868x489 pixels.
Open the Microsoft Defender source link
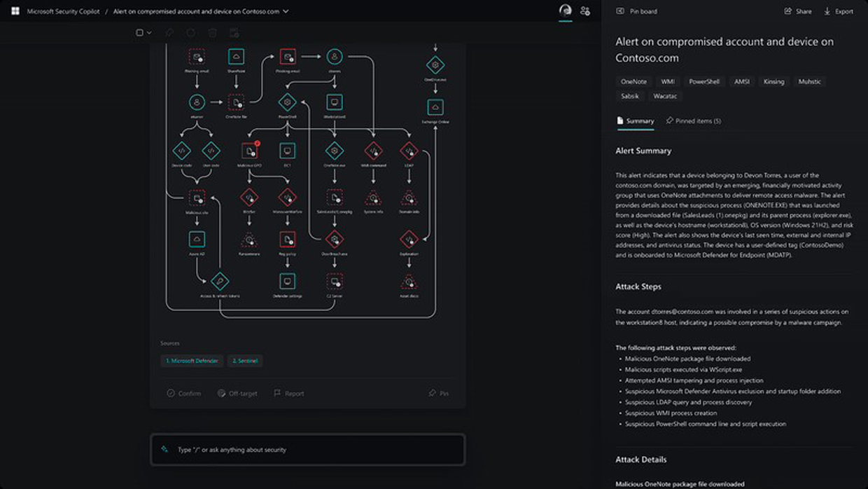pyautogui.click(x=192, y=361)
